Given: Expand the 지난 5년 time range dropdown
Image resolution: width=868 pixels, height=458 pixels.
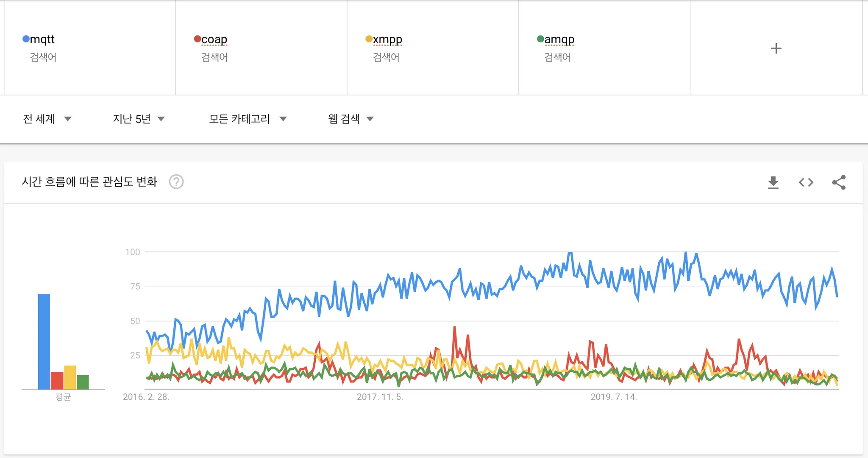Looking at the screenshot, I should tap(139, 119).
